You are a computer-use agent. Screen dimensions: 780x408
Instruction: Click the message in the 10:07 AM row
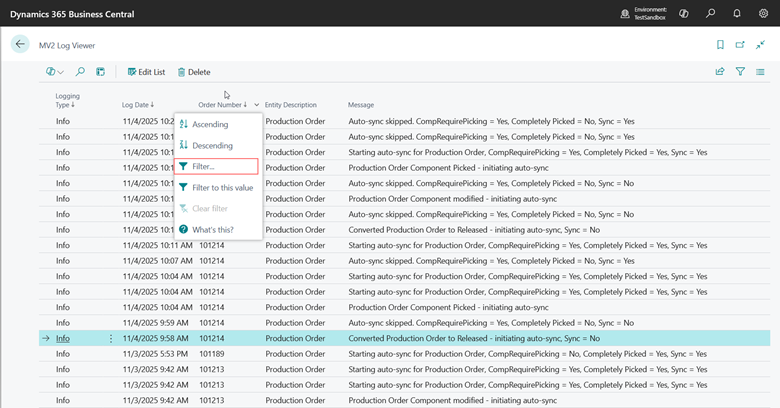(x=491, y=261)
